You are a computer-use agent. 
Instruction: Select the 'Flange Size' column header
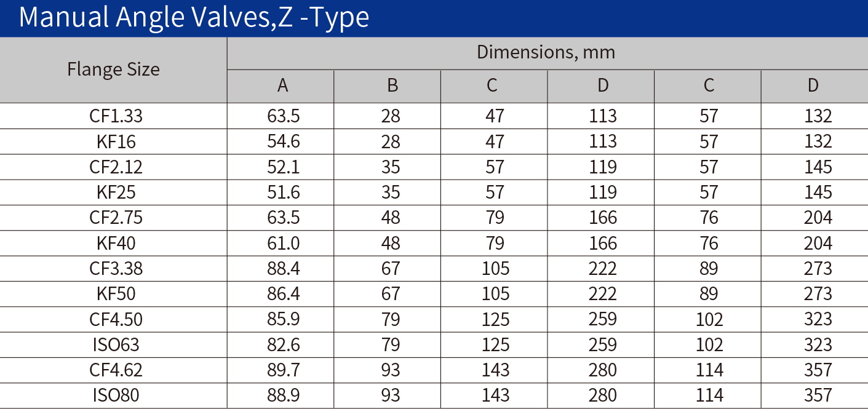113,69
